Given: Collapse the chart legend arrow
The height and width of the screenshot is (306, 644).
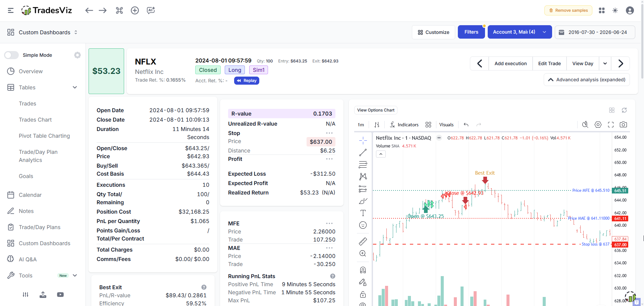Looking at the screenshot, I should (x=381, y=154).
